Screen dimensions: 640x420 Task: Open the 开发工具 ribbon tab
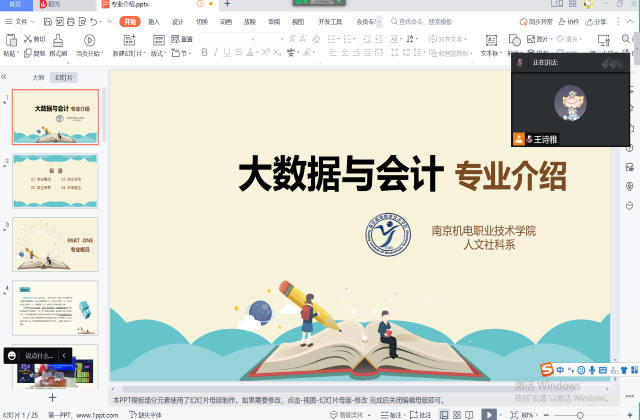(x=329, y=21)
